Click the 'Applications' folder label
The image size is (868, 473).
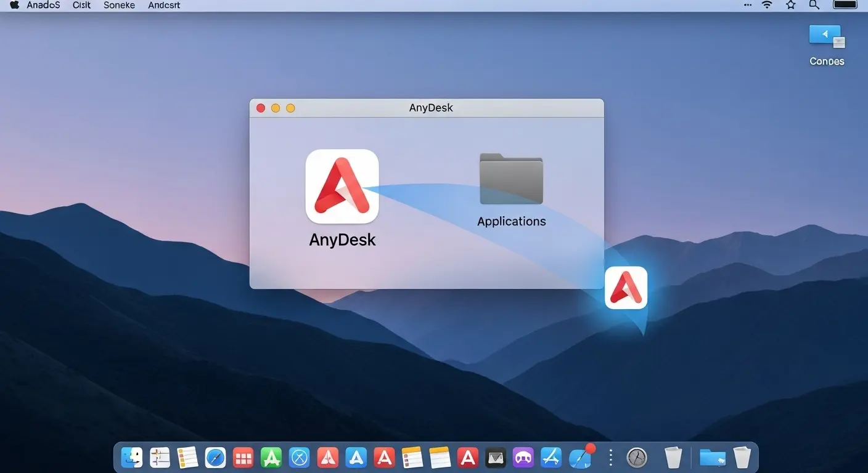(x=512, y=221)
